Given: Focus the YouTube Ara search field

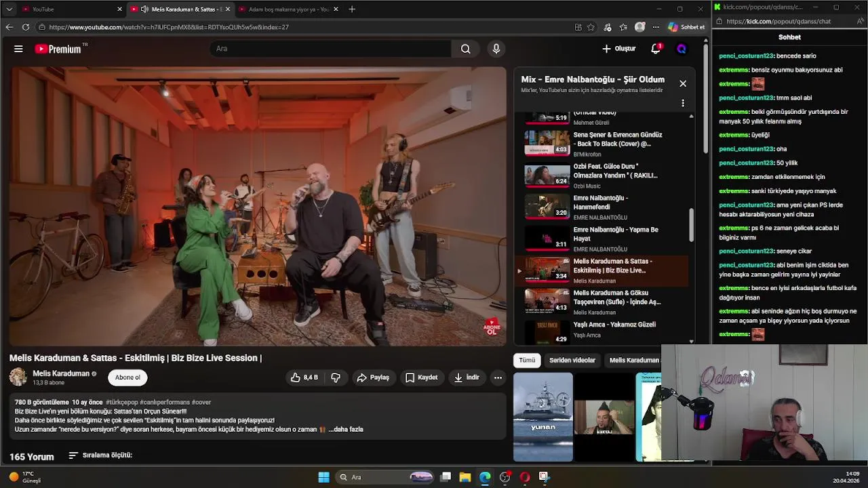Looking at the screenshot, I should tap(330, 49).
